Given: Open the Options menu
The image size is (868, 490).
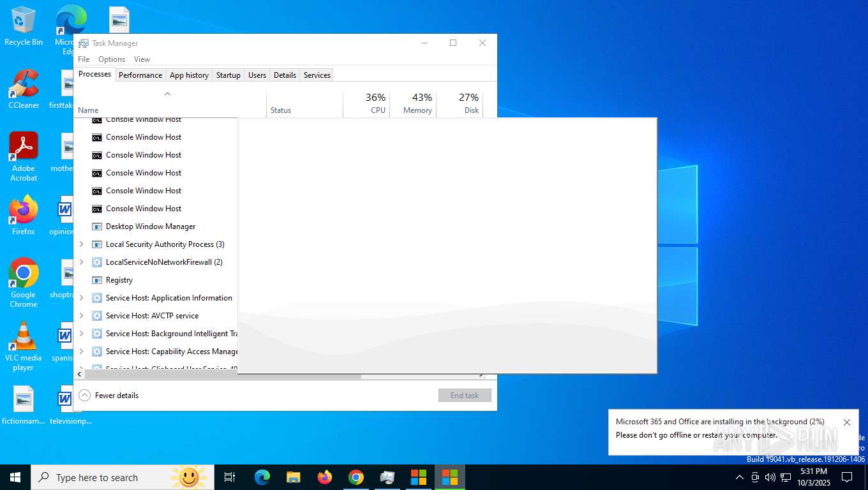Looking at the screenshot, I should [x=112, y=59].
